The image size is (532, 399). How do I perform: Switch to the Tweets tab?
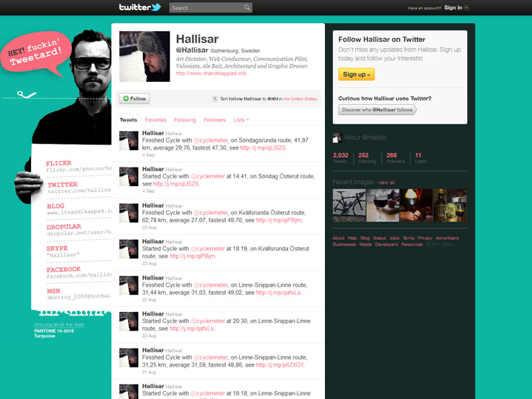pos(128,120)
